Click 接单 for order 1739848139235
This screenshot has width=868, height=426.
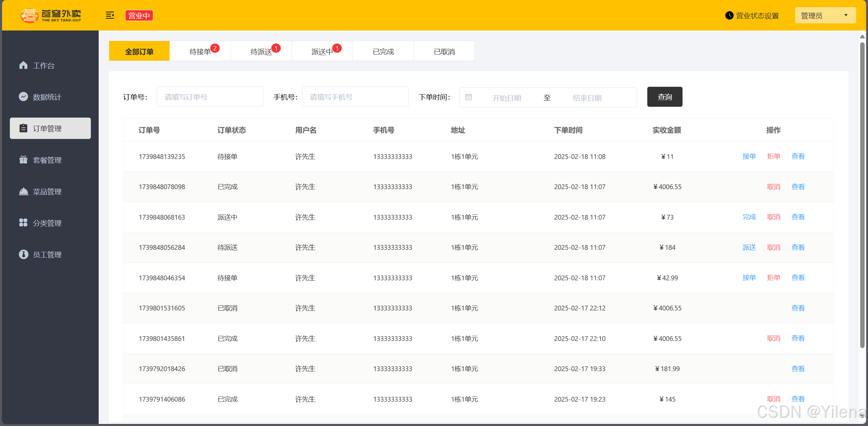(749, 156)
